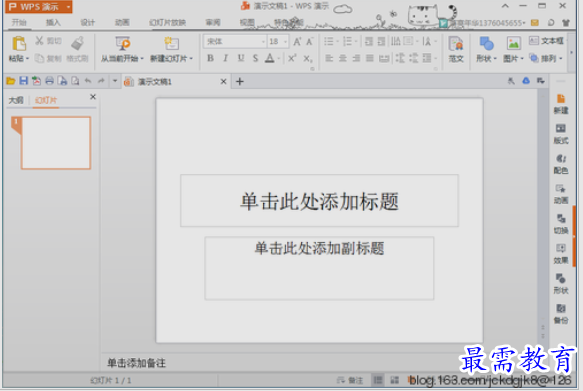Print document with printer icon
This screenshot has width=583, height=391.
[x=49, y=81]
